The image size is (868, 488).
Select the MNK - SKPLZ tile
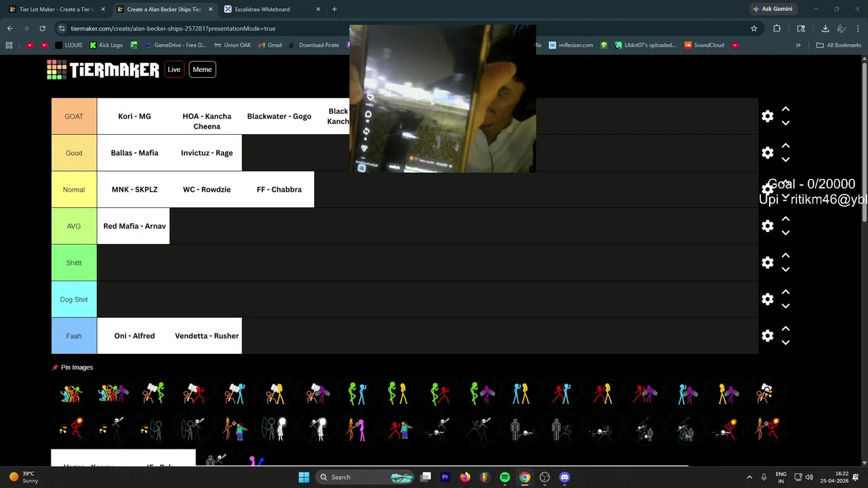[x=134, y=190]
